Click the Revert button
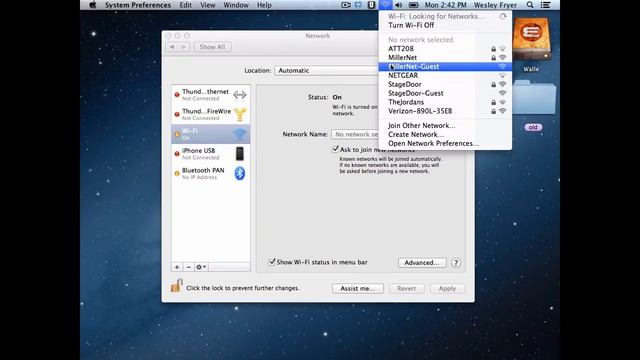Screen dimensions: 640x360 coord(407,289)
